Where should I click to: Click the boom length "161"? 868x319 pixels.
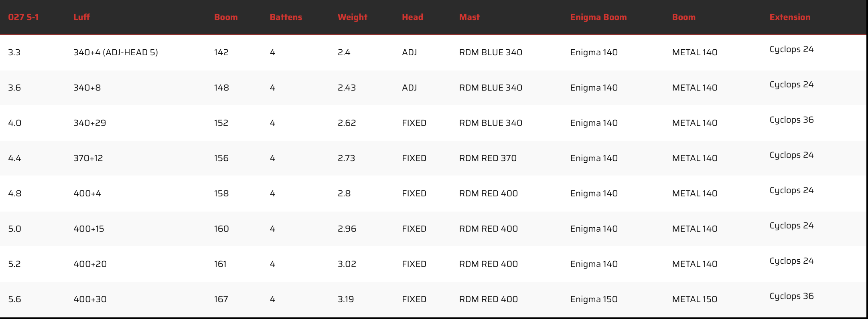click(221, 264)
